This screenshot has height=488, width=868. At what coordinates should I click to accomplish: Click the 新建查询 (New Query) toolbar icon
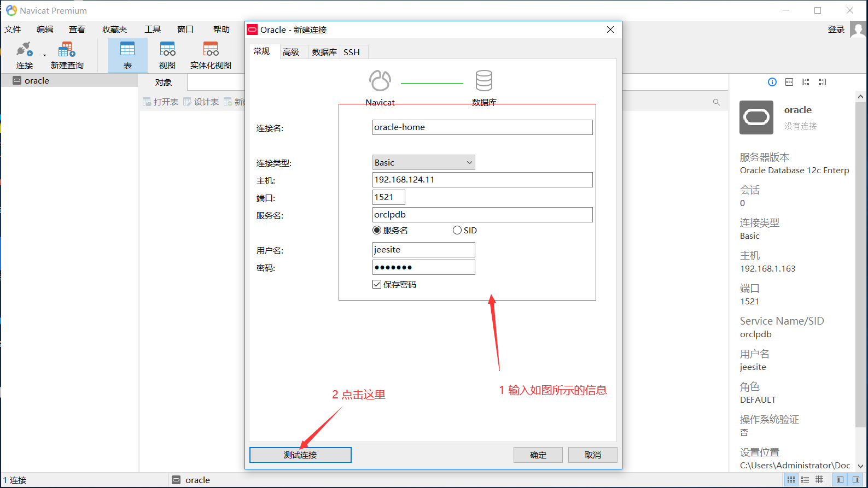pyautogui.click(x=67, y=55)
